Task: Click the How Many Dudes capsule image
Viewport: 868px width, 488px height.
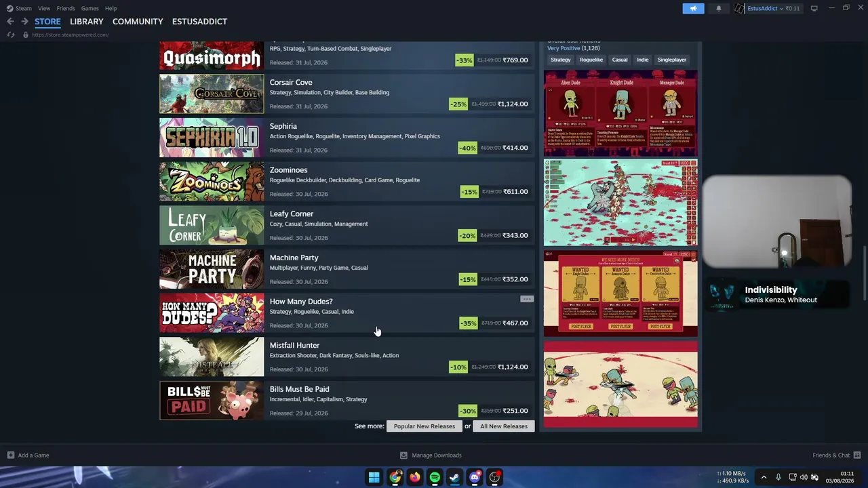Action: [212, 312]
